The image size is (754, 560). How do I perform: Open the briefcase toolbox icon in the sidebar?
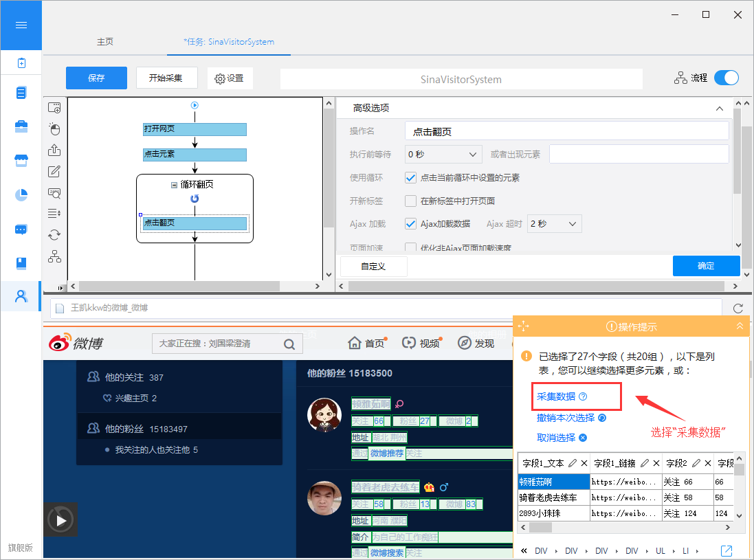tap(21, 126)
